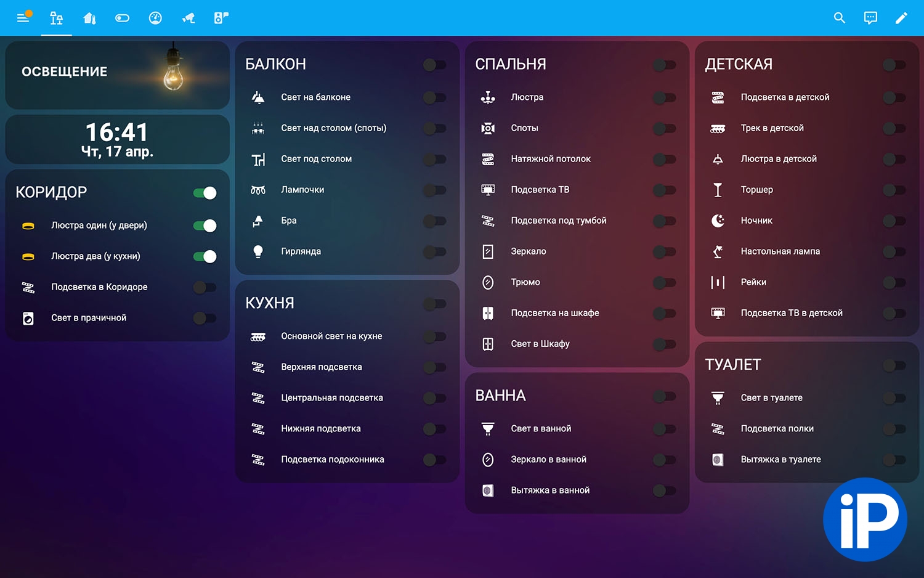Screen dimensions: 924x578
Task: Click the pencil edit dashboard icon
Action: 901,18
